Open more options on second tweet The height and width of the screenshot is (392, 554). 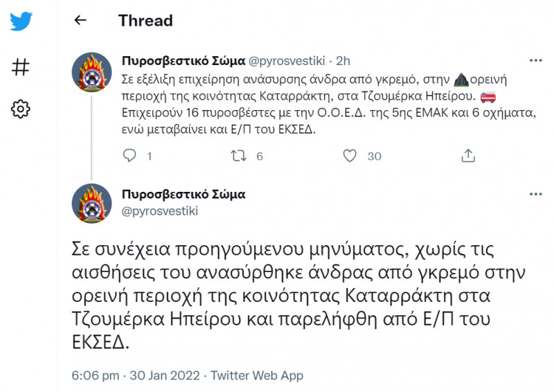tap(535, 194)
